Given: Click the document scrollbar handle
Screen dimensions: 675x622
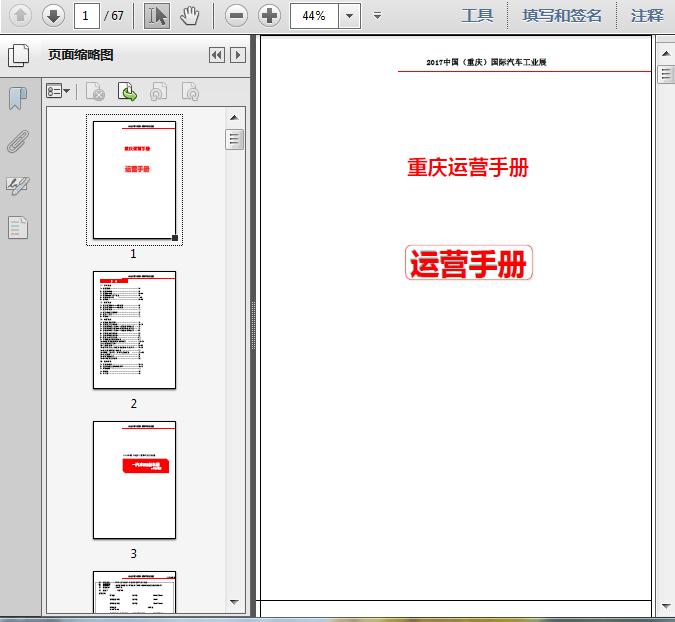Looking at the screenshot, I should click(x=666, y=74).
